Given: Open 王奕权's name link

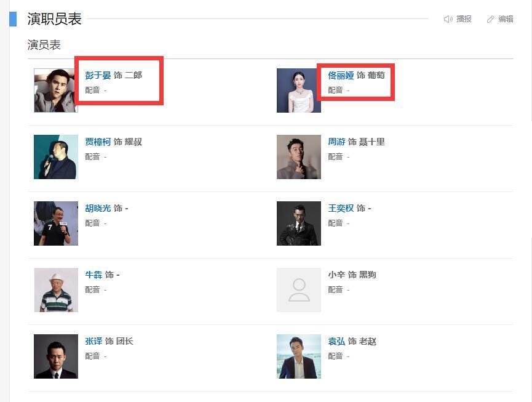Looking at the screenshot, I should pyautogui.click(x=341, y=208).
